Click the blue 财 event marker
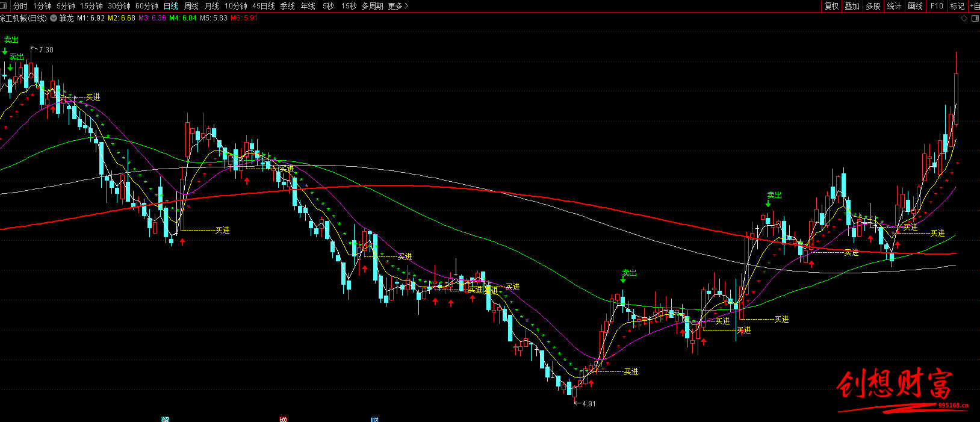 click(x=375, y=420)
